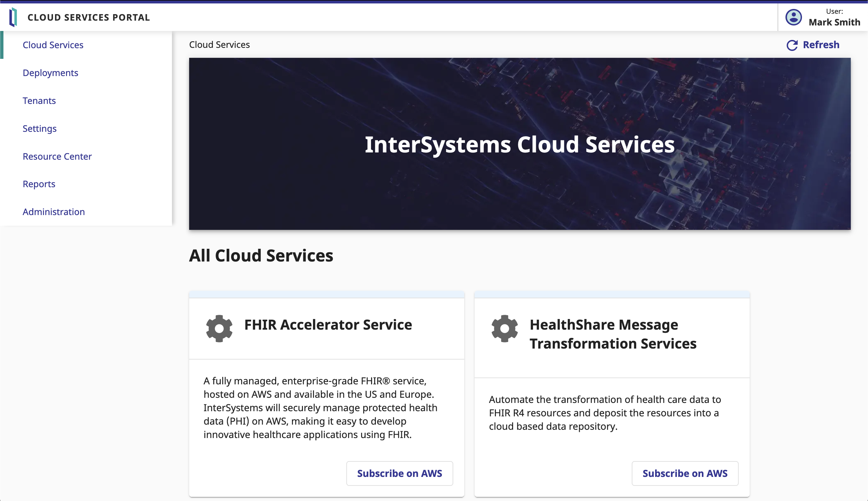Expand the Administration navigation section
Screen dimensions: 868x501
point(54,212)
